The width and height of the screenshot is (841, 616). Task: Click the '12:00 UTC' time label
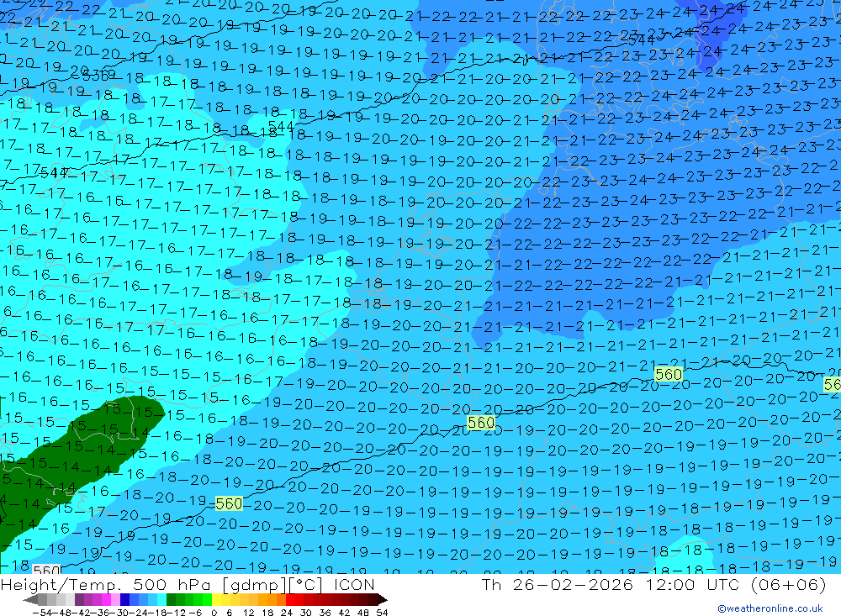click(x=694, y=584)
